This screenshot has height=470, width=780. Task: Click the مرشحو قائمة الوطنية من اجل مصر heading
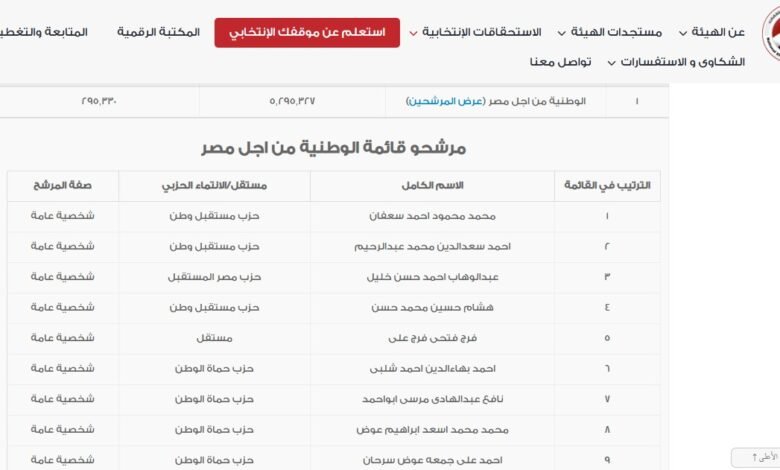(333, 148)
